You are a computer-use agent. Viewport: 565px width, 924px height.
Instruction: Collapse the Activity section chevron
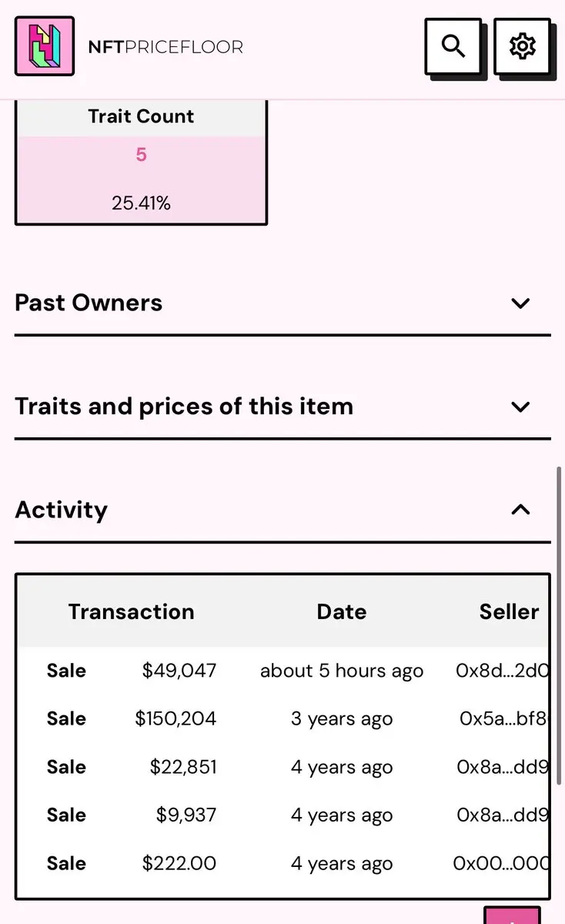521,510
